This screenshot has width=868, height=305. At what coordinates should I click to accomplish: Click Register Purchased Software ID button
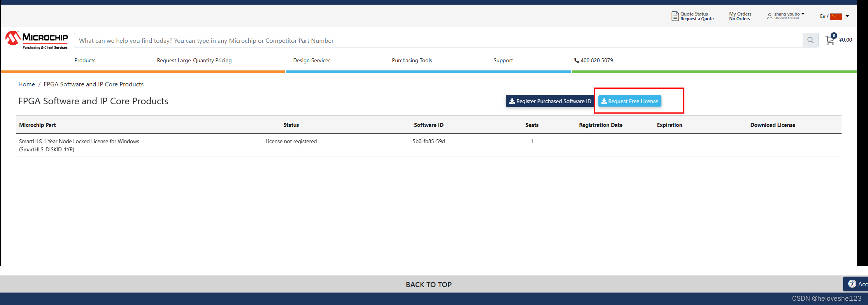[x=550, y=101]
